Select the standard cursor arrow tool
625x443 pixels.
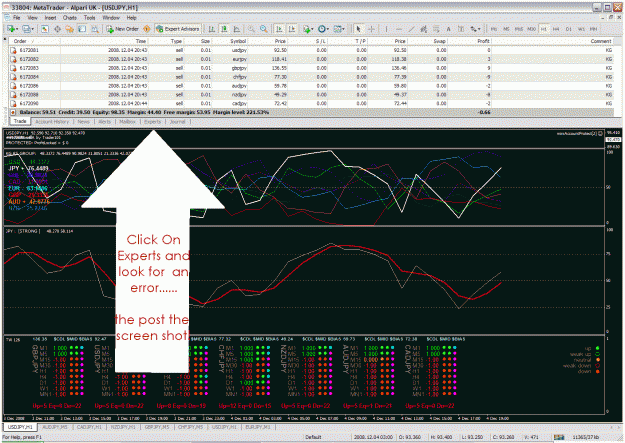coord(358,29)
